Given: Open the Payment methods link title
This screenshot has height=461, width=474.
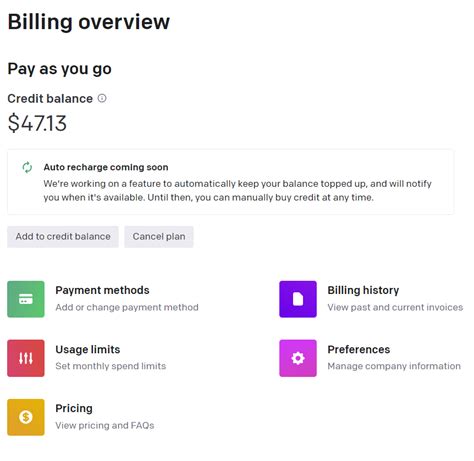Looking at the screenshot, I should point(102,290).
